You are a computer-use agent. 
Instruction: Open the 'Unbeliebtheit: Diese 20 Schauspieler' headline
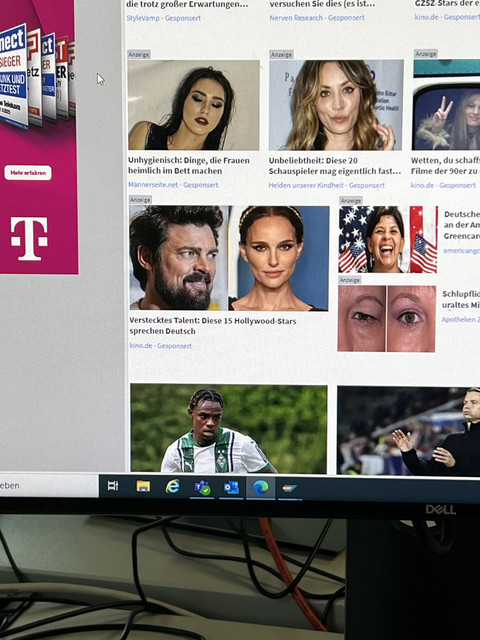pos(334,166)
